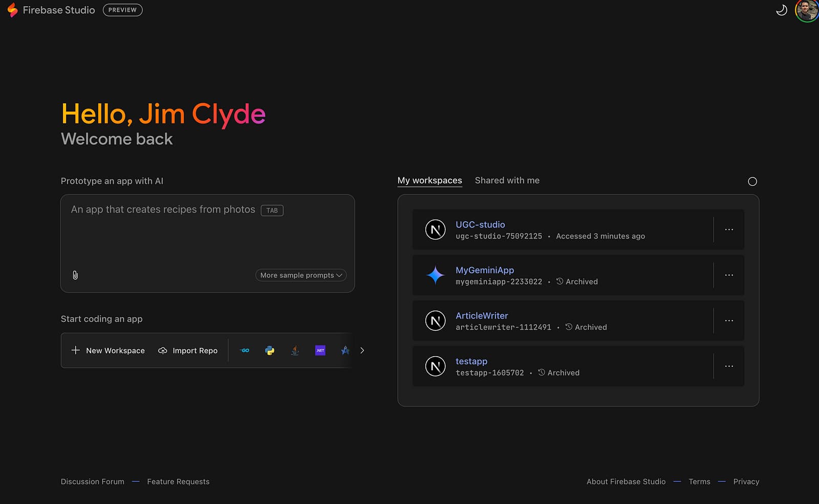This screenshot has height=504, width=819.
Task: Select the Python template icon
Action: coord(270,350)
